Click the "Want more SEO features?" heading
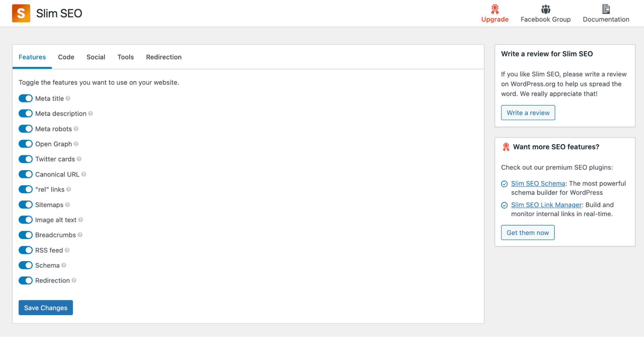This screenshot has width=644, height=337. point(556,147)
